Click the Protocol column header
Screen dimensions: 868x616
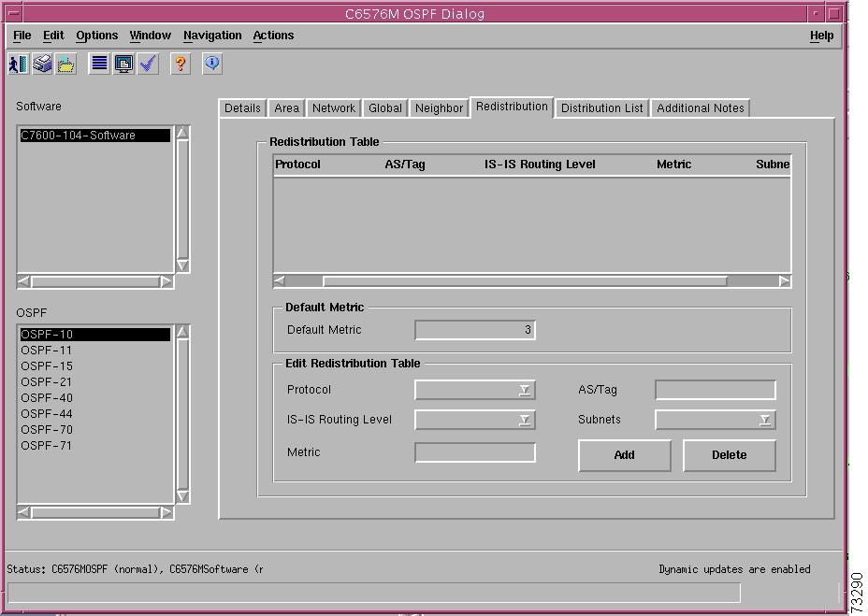tap(297, 165)
